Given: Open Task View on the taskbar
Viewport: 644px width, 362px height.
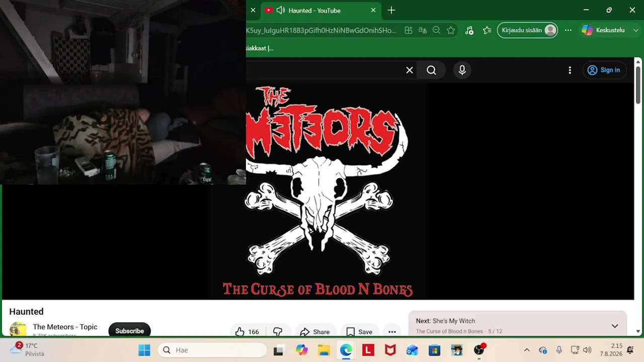Looking at the screenshot, I should (278, 350).
